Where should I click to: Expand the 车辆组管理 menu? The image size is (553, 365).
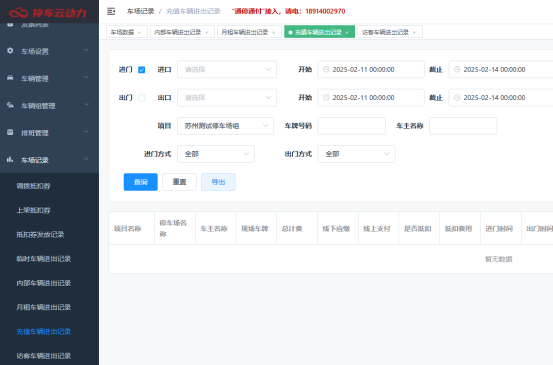tap(49, 105)
